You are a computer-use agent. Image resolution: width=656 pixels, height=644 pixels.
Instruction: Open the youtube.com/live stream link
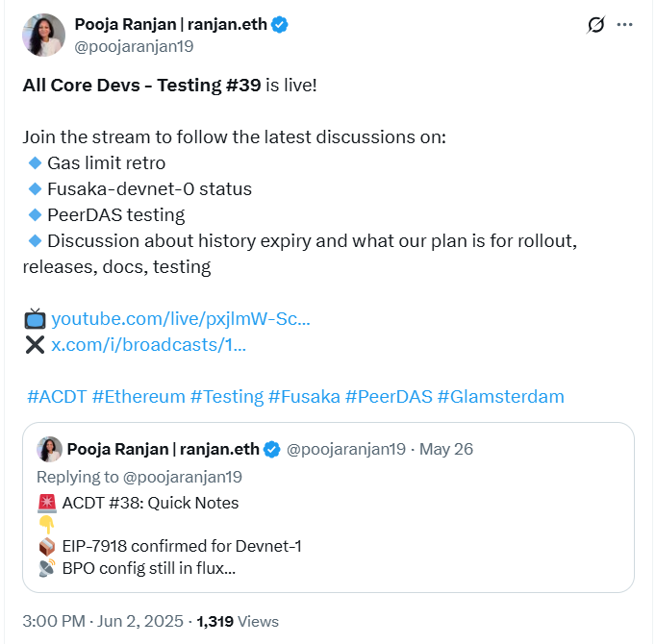180,318
